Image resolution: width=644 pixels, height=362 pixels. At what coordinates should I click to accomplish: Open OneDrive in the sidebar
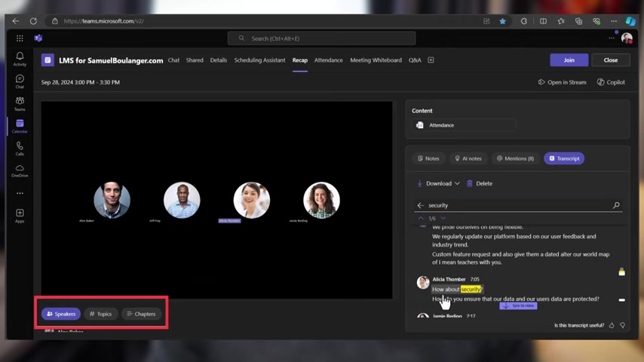pos(20,170)
